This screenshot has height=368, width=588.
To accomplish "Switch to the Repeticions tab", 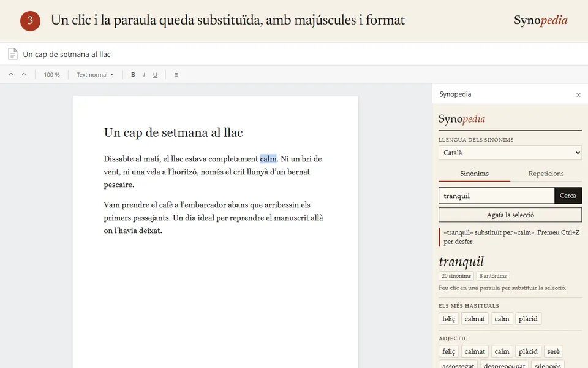I will pos(546,174).
